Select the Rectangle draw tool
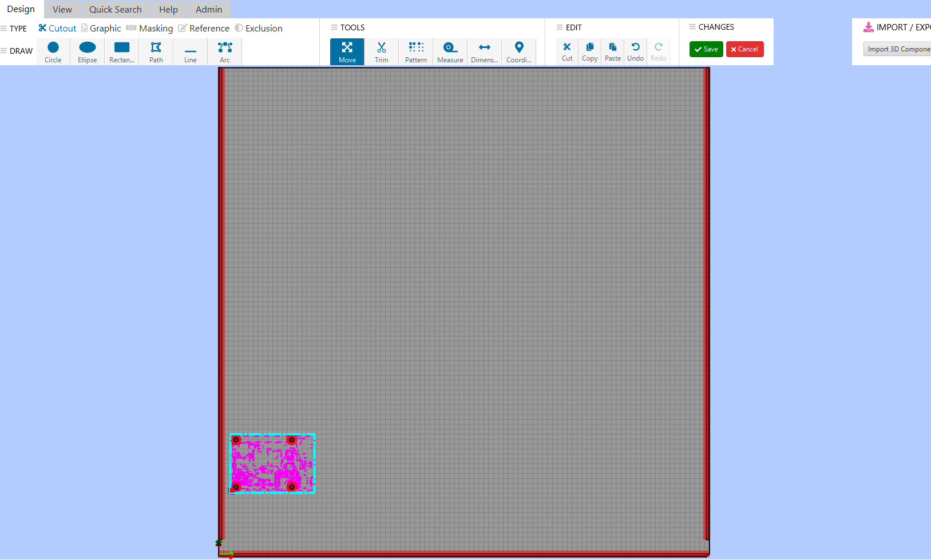931x560 pixels. click(x=122, y=52)
